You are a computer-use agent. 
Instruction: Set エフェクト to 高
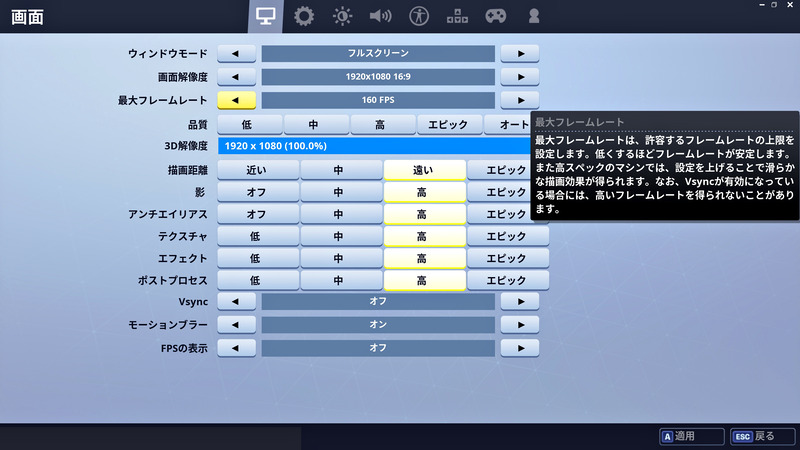click(424, 259)
